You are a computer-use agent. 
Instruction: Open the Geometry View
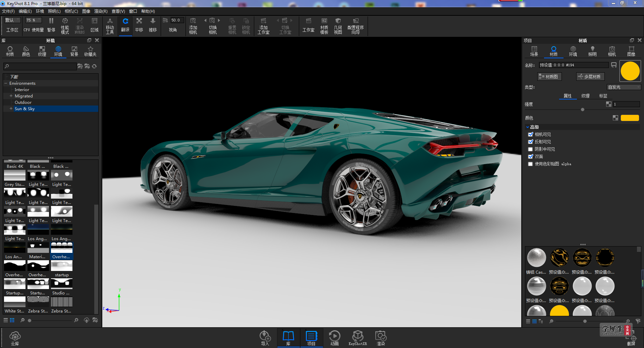338,25
